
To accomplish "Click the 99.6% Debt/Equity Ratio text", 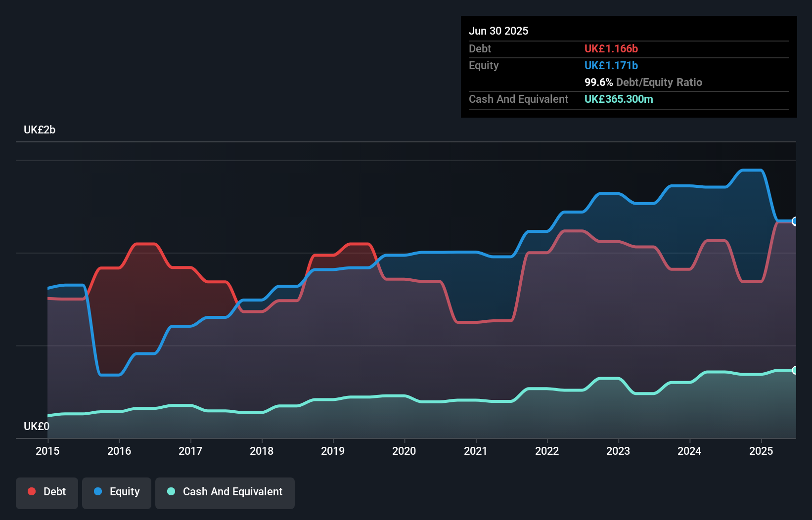I will pyautogui.click(x=643, y=83).
